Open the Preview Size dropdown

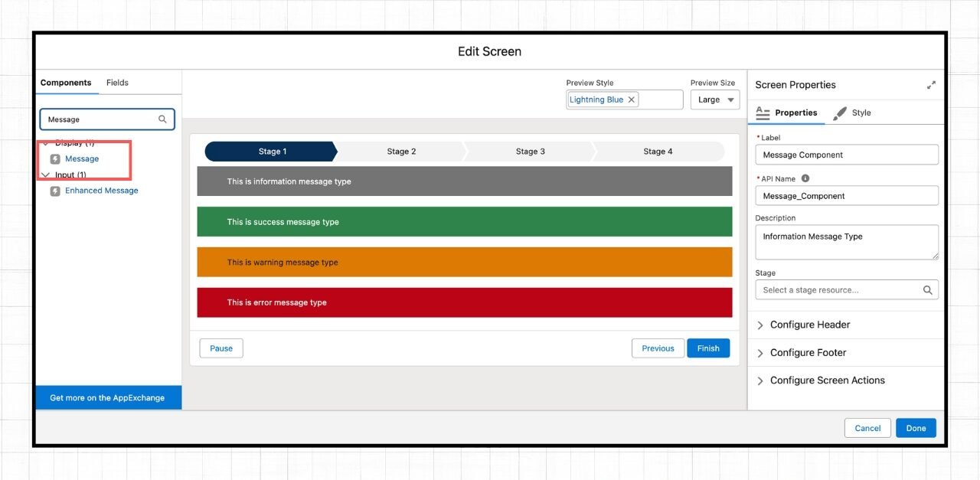pyautogui.click(x=714, y=100)
